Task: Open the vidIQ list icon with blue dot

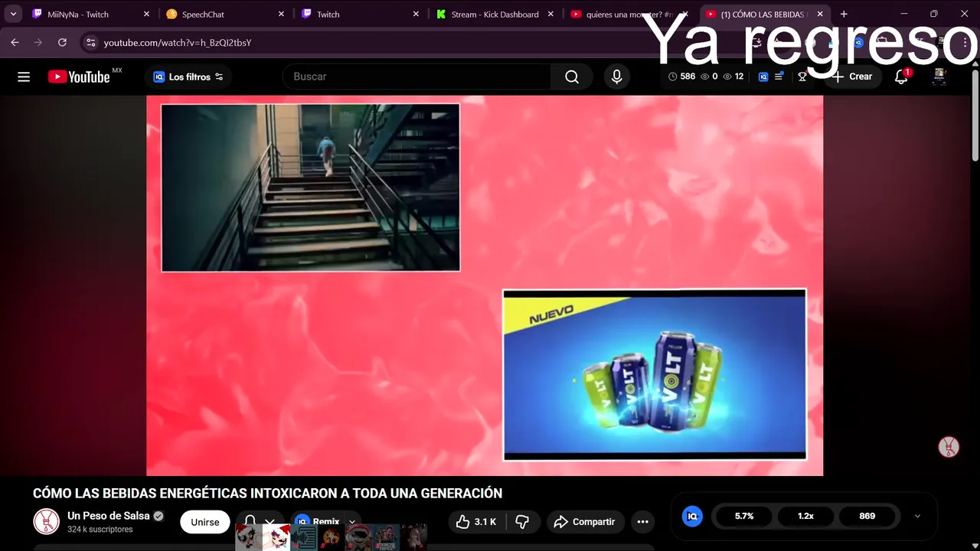Action: pos(779,77)
